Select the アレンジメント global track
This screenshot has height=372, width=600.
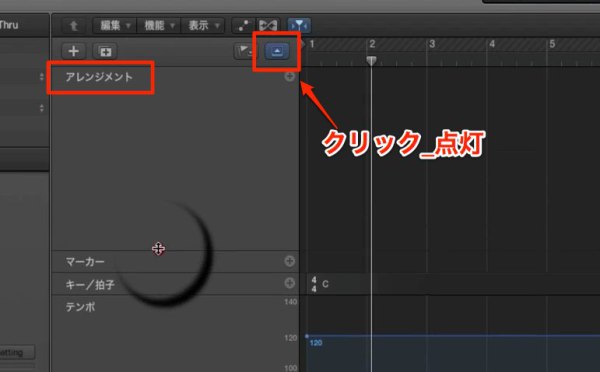tap(99, 77)
